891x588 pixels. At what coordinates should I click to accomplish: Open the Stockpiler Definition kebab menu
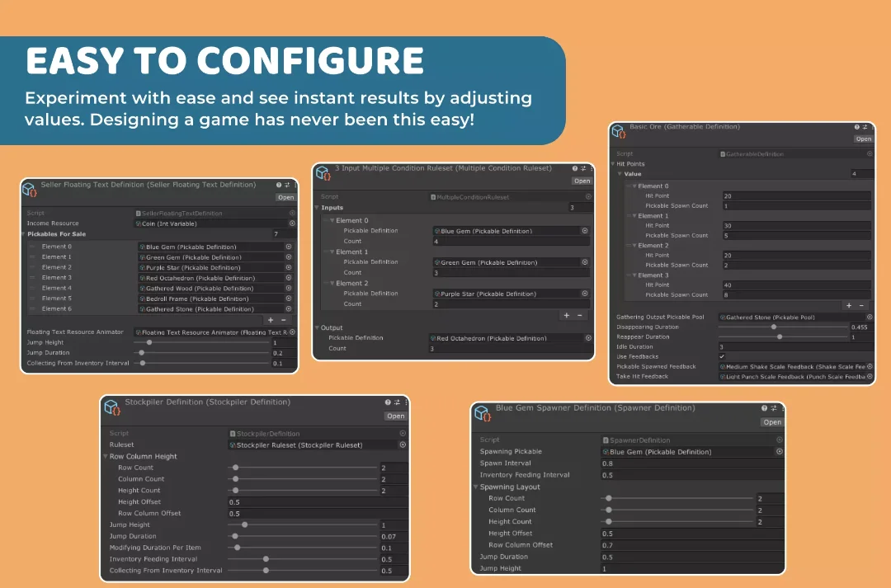tap(406, 402)
